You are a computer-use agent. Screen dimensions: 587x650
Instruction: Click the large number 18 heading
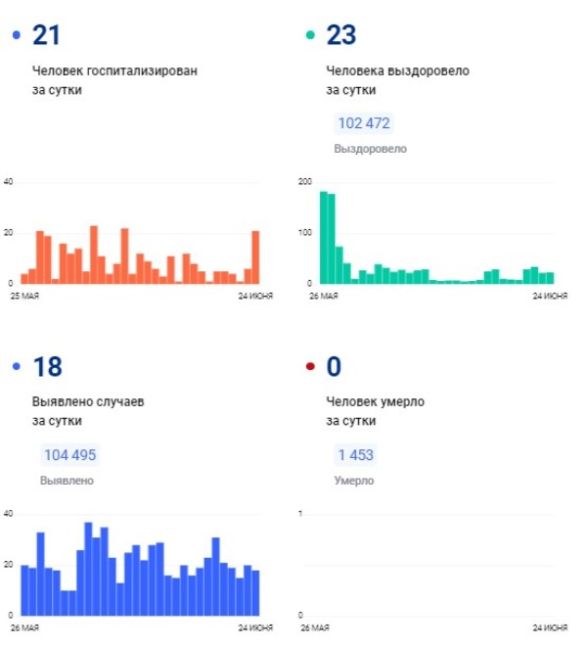coord(48,366)
